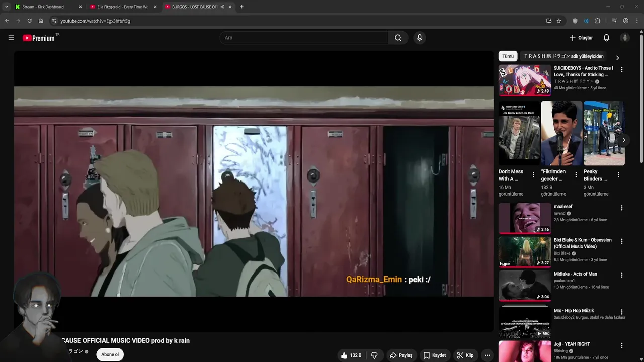
Task: Open options for Midlake video
Action: coord(621,275)
